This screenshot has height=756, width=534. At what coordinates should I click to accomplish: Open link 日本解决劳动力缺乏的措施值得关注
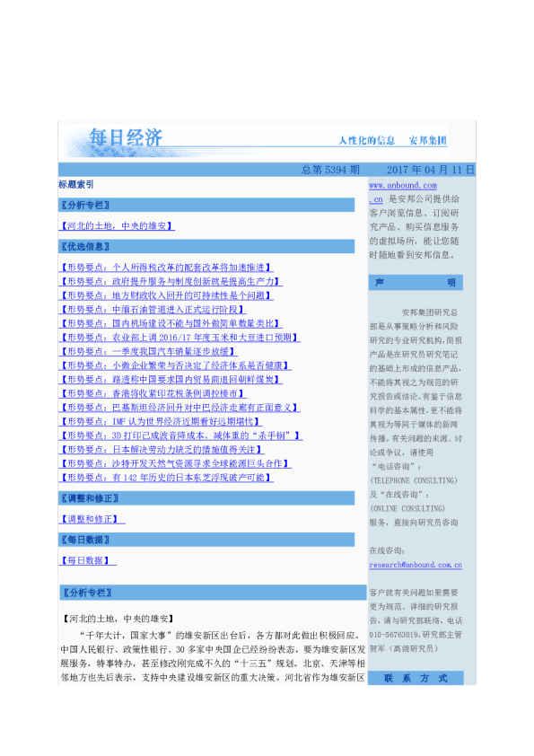coord(162,449)
